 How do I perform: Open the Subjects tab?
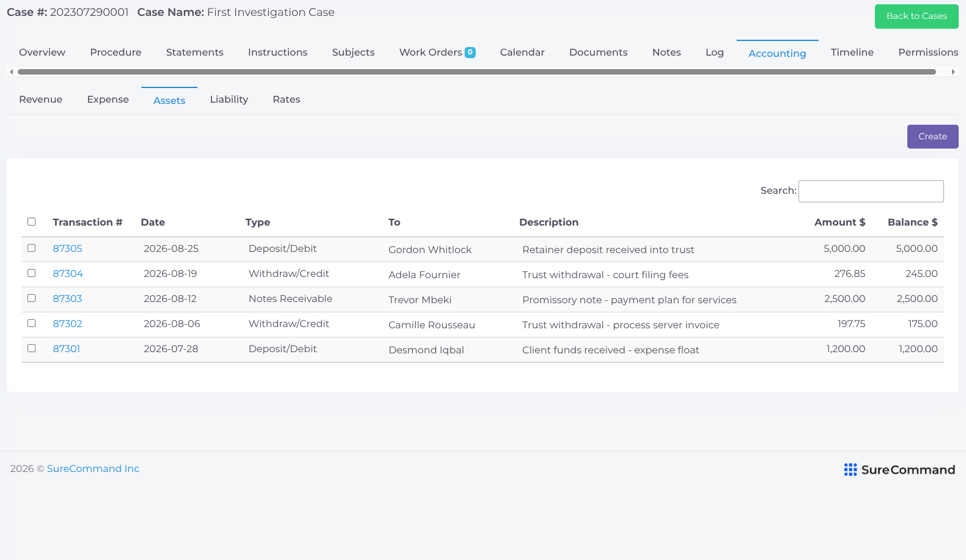click(353, 53)
